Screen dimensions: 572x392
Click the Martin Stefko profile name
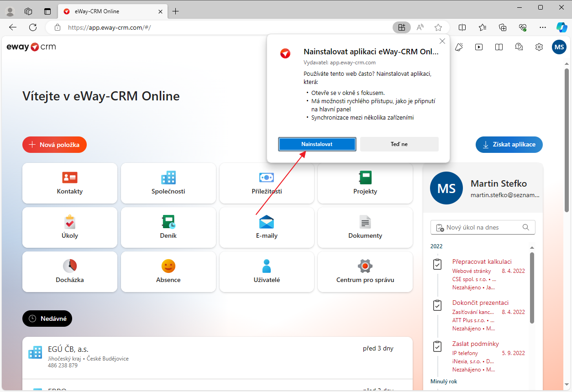pyautogui.click(x=499, y=183)
